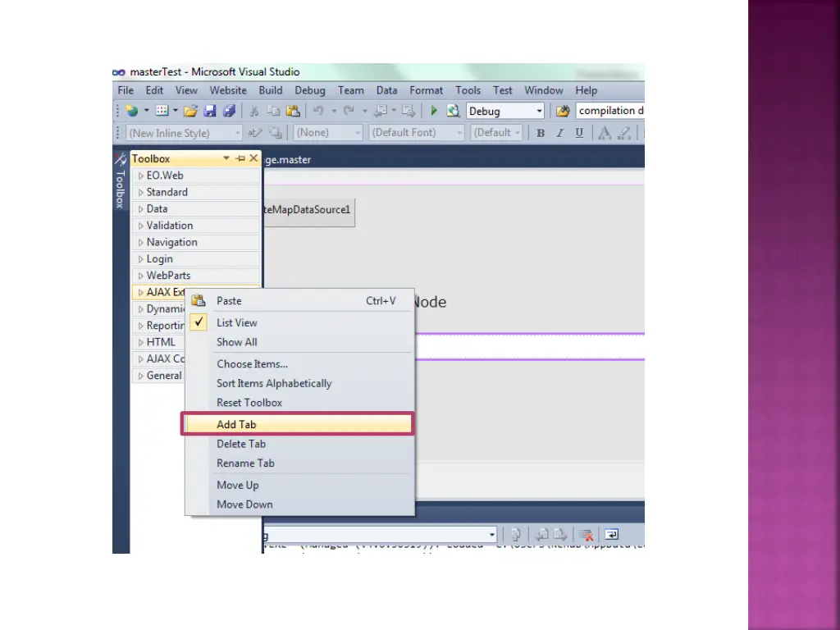Start debugging with the green play icon
The width and height of the screenshot is (840, 630).
(434, 111)
